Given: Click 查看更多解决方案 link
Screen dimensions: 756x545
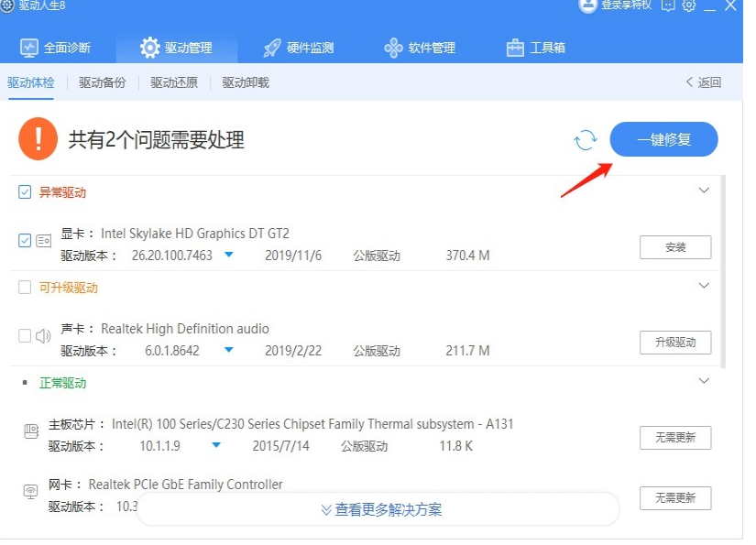Looking at the screenshot, I should [x=380, y=510].
